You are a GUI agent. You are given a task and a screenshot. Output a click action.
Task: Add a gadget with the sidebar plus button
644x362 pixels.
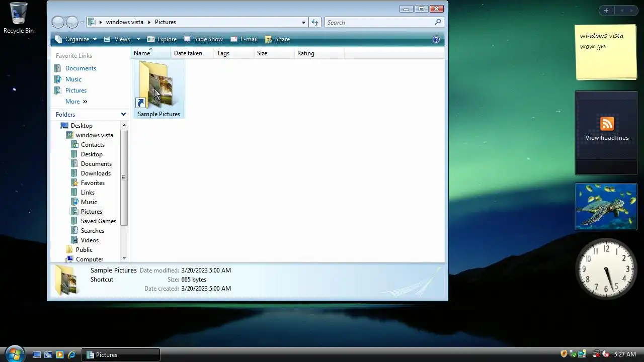point(606,11)
